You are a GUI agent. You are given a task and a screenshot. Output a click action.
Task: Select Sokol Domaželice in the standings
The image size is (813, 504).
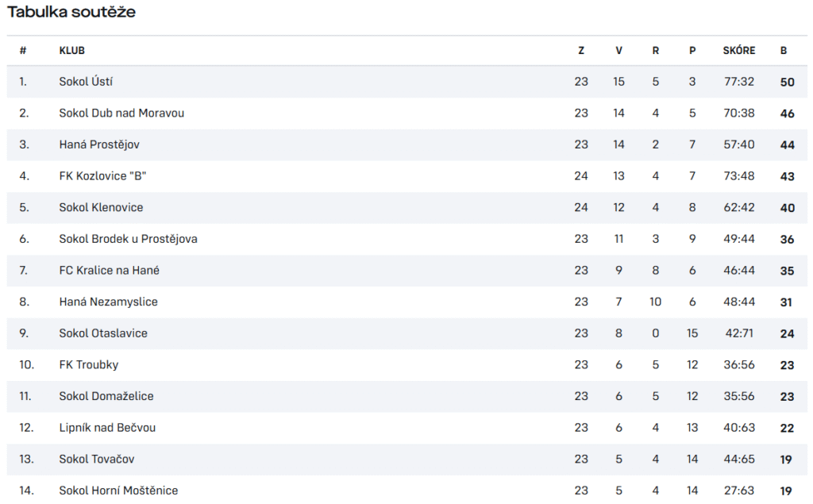coord(106,396)
